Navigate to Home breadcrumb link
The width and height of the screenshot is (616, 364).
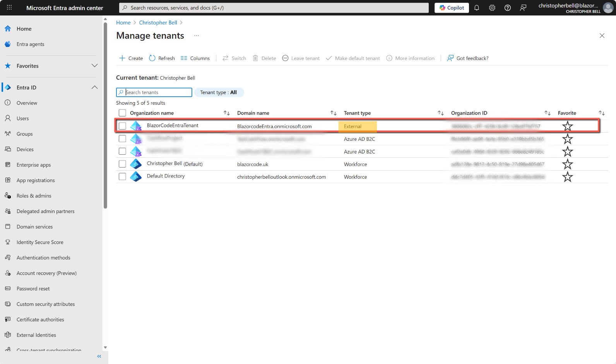coord(123,22)
